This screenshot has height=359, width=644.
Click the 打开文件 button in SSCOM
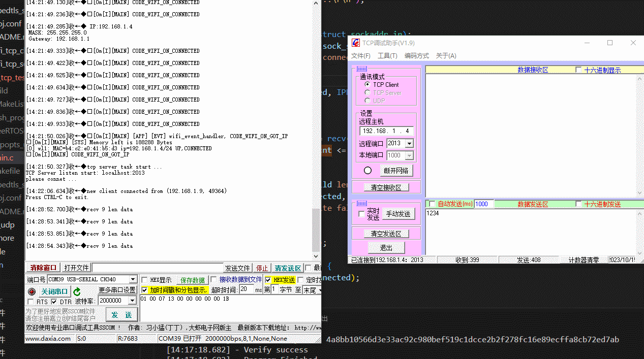click(x=77, y=268)
